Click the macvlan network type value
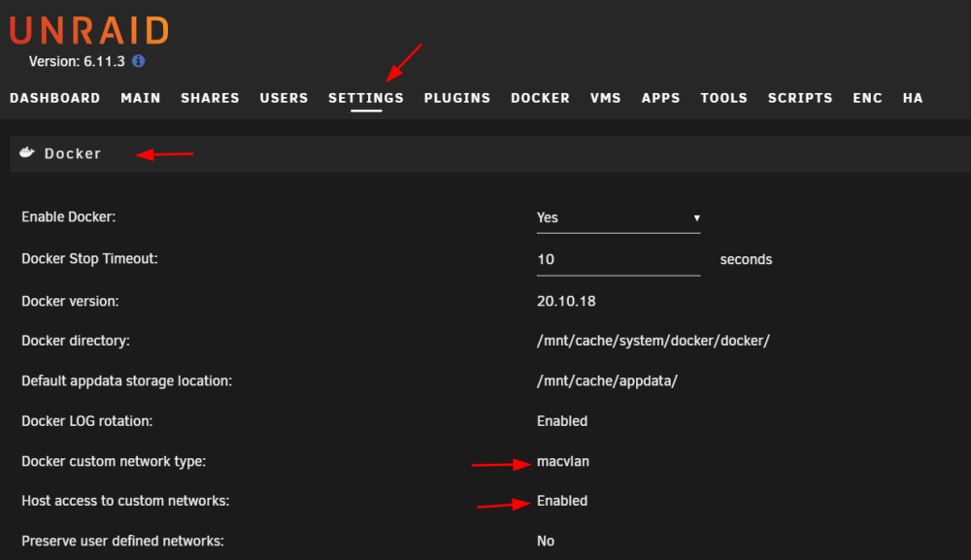The image size is (971, 560). (x=563, y=462)
